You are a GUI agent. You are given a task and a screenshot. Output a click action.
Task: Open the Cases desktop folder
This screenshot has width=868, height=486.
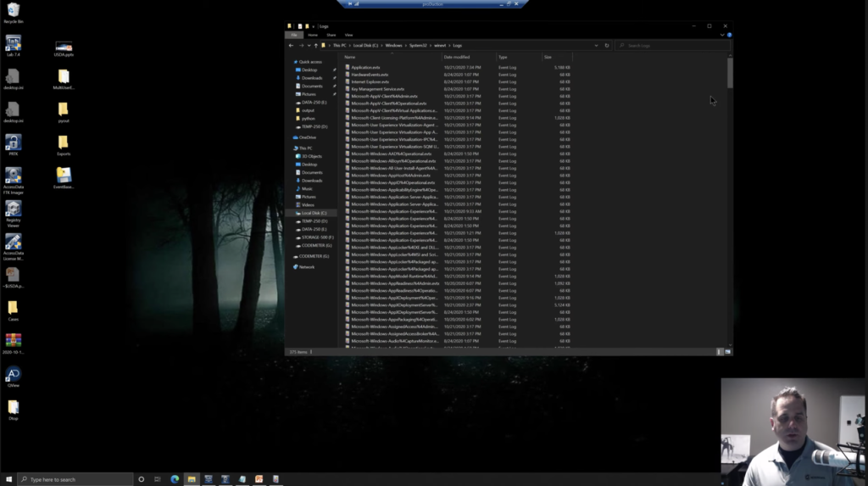[14, 311]
